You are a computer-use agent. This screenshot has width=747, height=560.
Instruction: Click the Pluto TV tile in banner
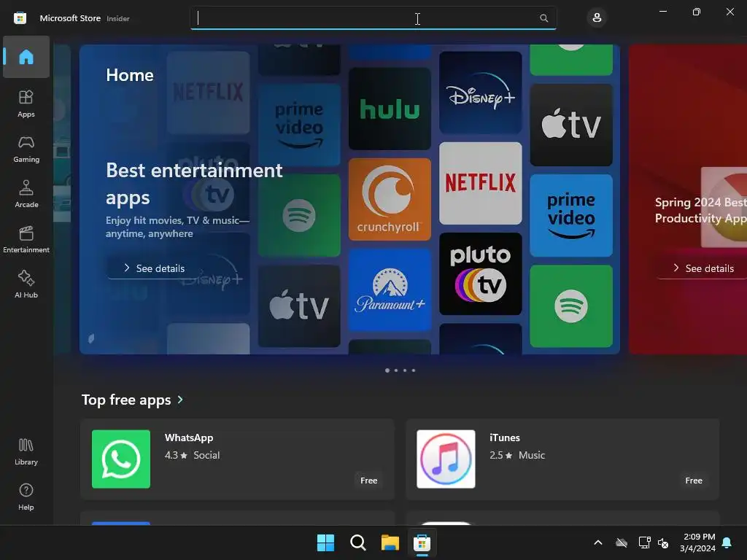click(x=480, y=274)
